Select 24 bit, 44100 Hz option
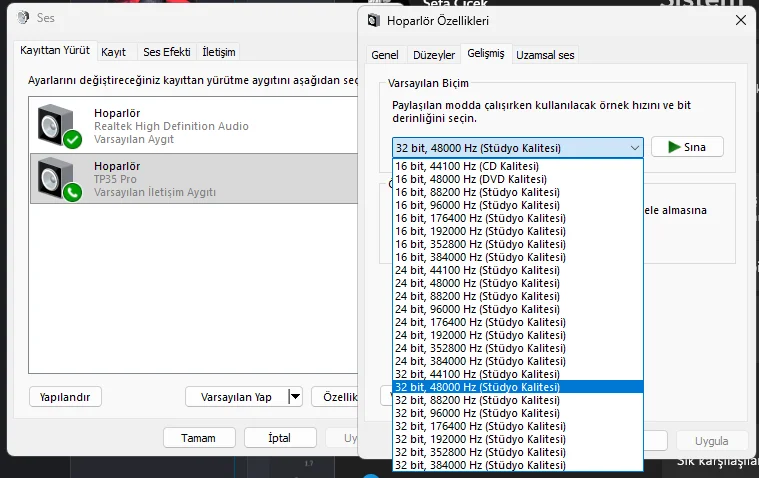The image size is (759, 478). [517, 270]
